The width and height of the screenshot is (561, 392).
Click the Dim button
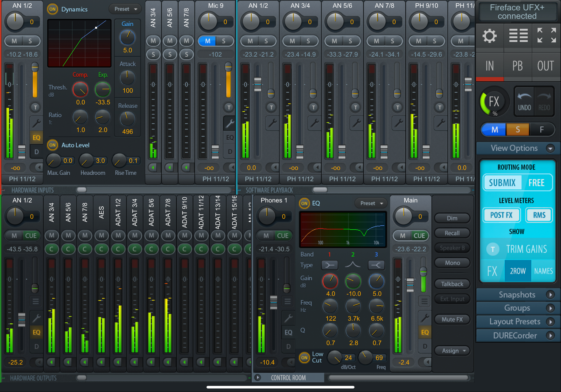tap(452, 218)
